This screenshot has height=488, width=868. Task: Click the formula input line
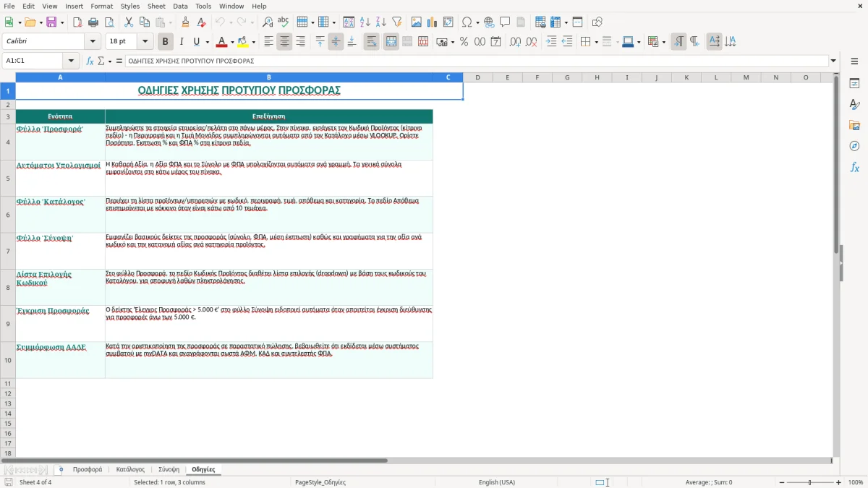(x=477, y=61)
